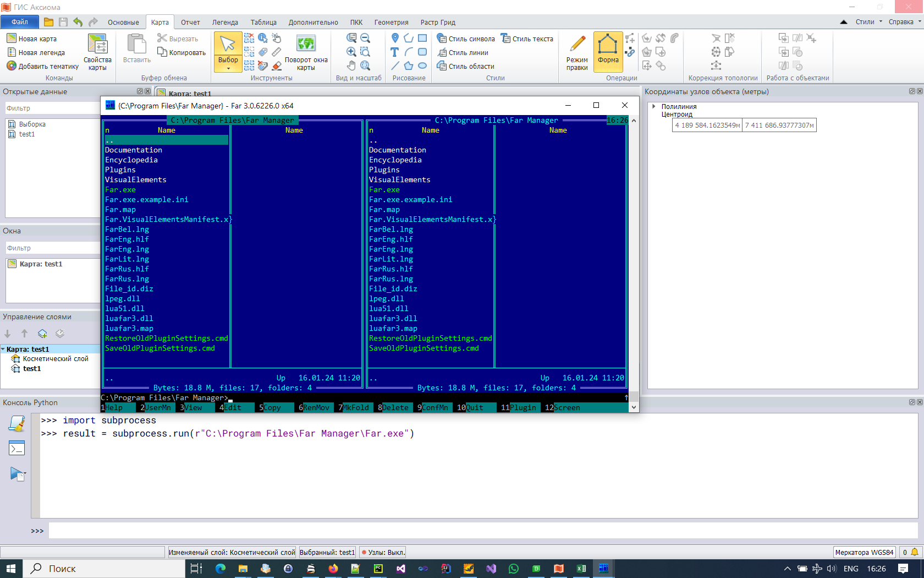Toggle Режим правки edit mode
Screen dimensions: 924x578
point(577,52)
